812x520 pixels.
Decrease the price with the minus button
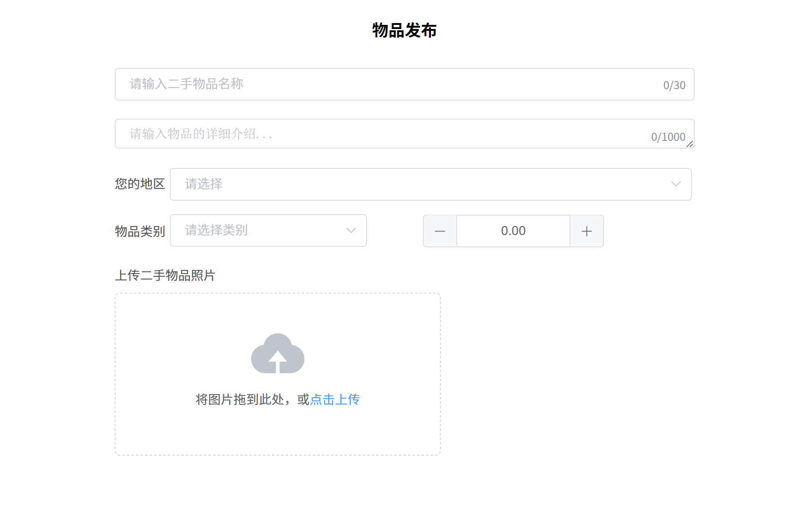click(440, 231)
